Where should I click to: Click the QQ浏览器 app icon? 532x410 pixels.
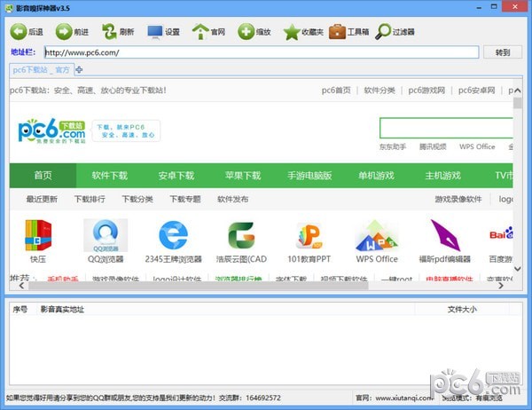(106, 235)
